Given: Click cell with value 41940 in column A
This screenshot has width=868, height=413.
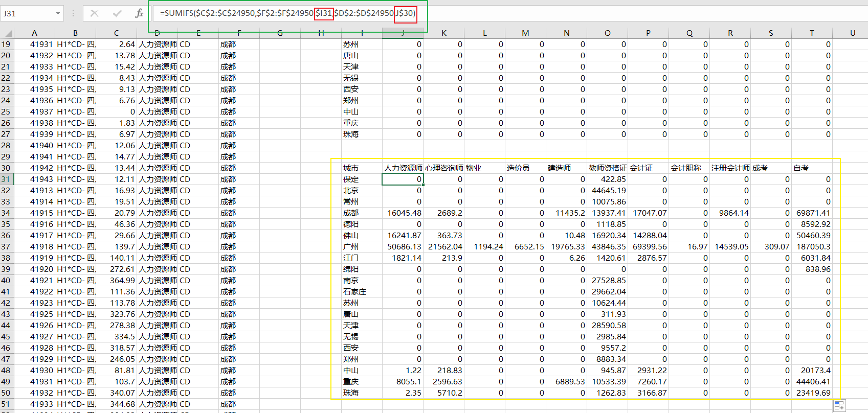Looking at the screenshot, I should pyautogui.click(x=35, y=146).
